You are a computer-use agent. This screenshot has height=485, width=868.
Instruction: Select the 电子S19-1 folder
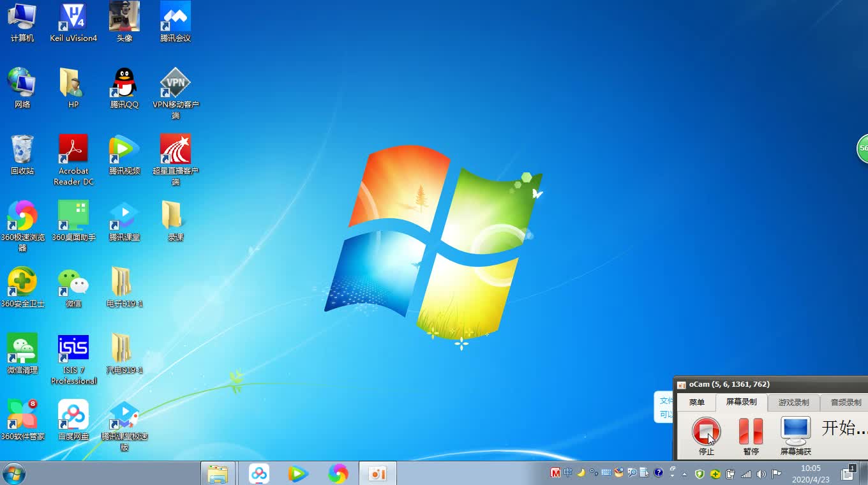(124, 287)
